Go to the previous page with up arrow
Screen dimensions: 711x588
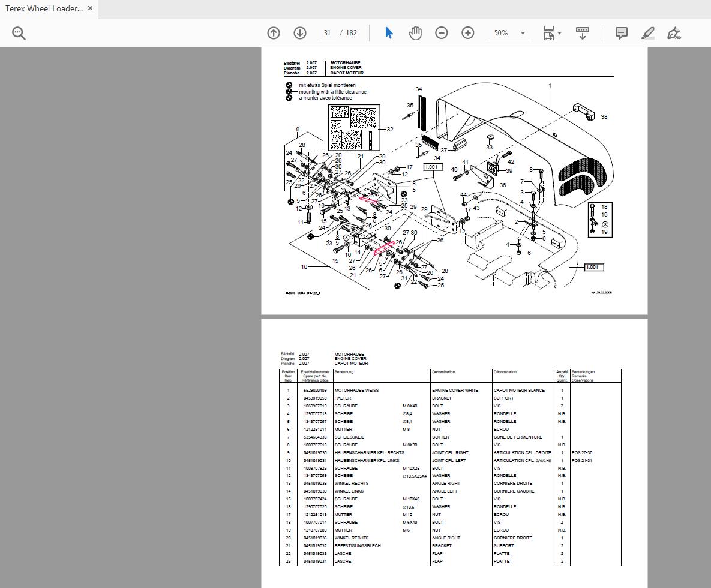(x=274, y=33)
